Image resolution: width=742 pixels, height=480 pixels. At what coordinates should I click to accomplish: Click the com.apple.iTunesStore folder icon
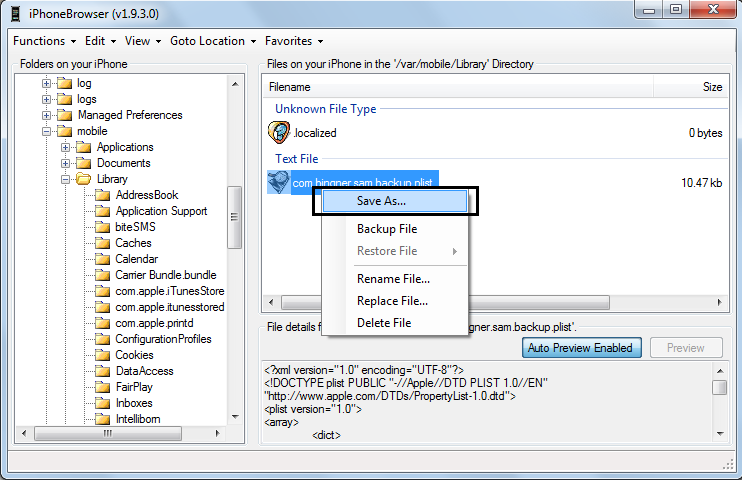(x=102, y=292)
